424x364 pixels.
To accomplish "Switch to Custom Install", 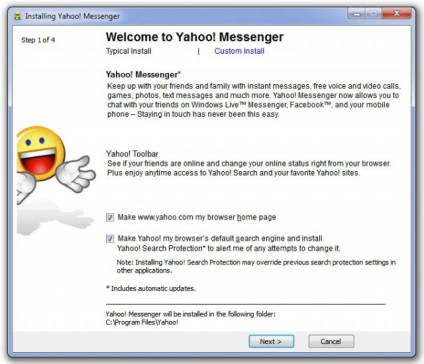I will (x=239, y=51).
